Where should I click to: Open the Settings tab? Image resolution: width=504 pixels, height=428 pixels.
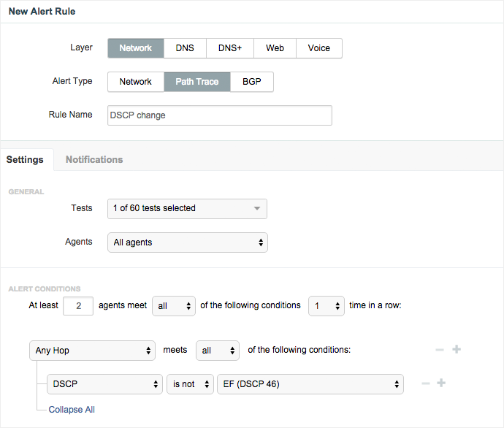tap(26, 159)
